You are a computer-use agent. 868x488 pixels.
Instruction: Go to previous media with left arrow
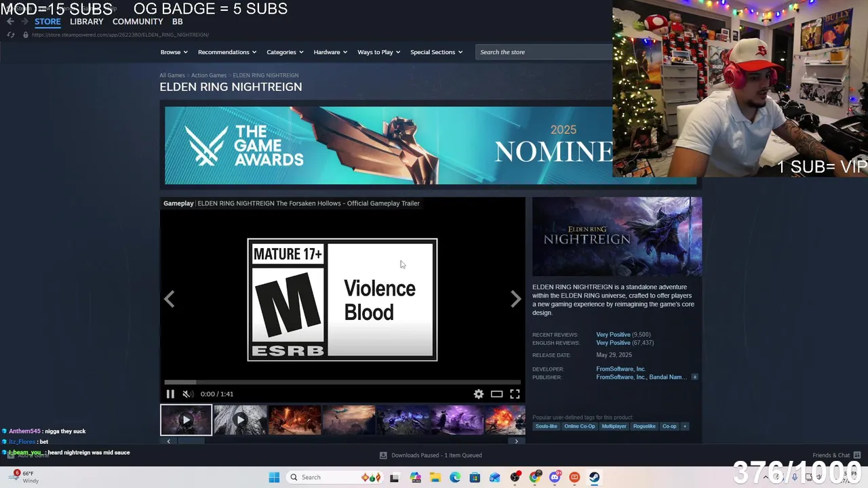[x=169, y=299]
